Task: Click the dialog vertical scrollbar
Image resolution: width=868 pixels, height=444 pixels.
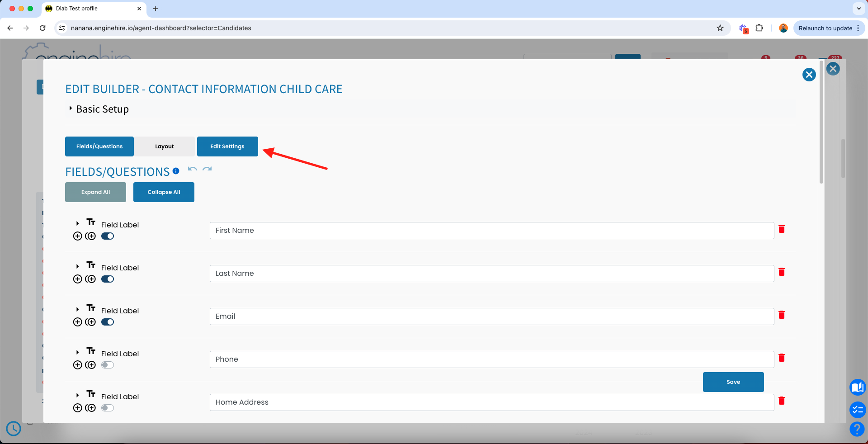Action: [x=821, y=122]
